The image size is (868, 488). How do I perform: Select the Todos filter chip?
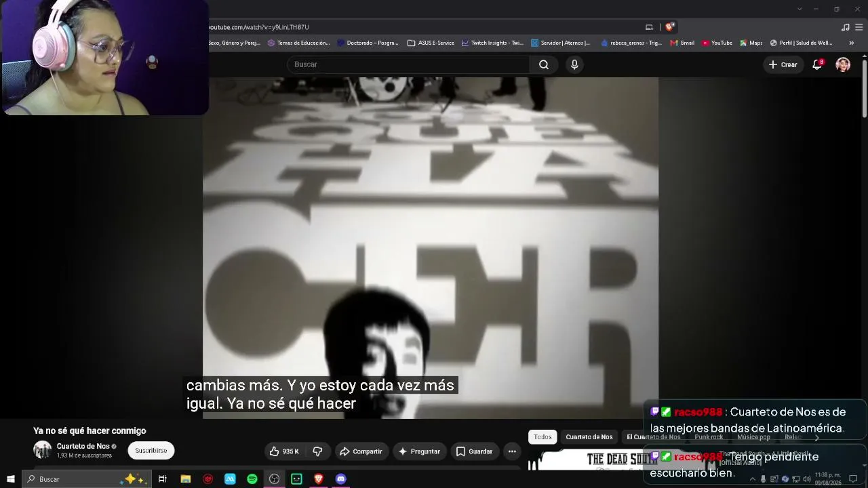pyautogui.click(x=542, y=437)
